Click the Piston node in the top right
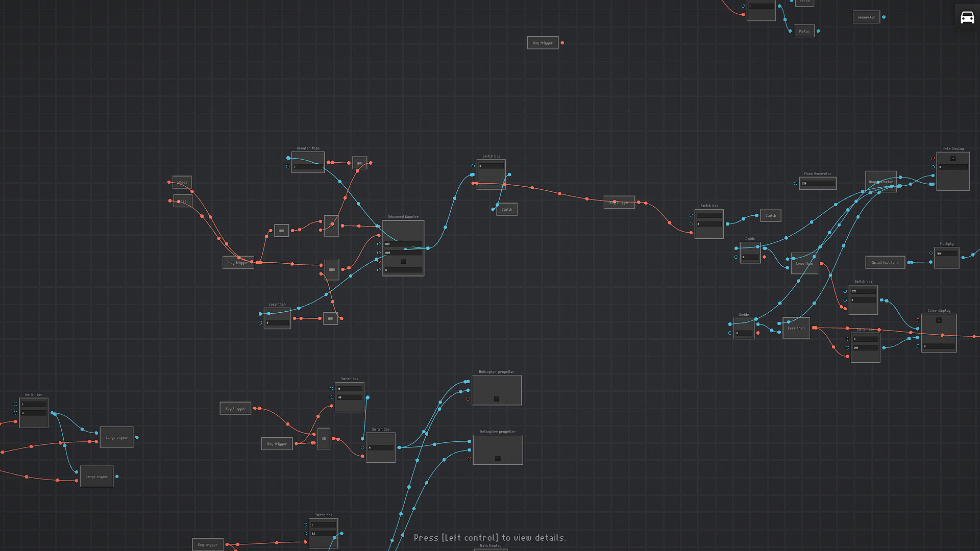 pos(804,31)
